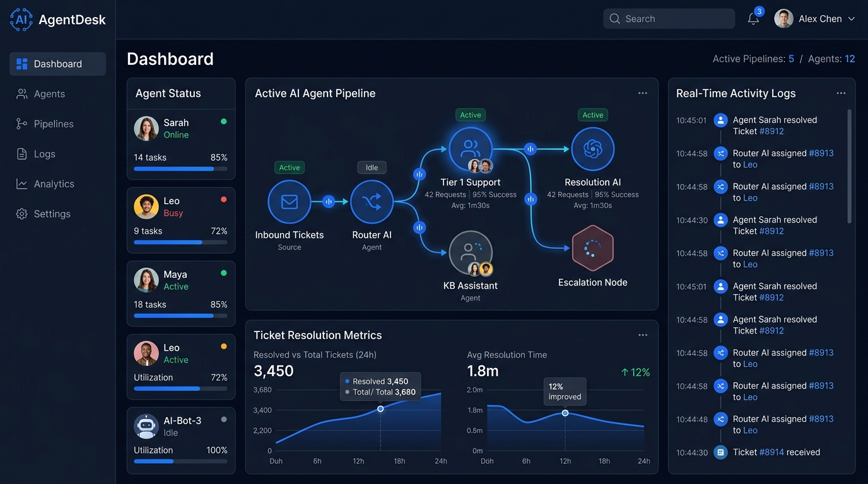Expand the Alex Chen account dropdown arrow
This screenshot has height=484, width=868.
[x=851, y=19]
